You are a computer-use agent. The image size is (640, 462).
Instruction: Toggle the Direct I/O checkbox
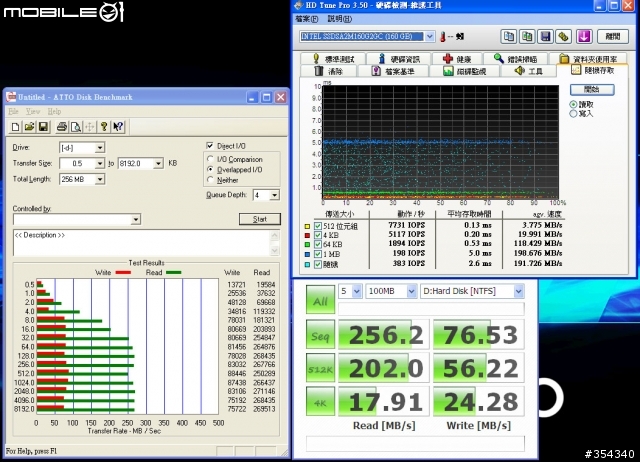coord(210,146)
